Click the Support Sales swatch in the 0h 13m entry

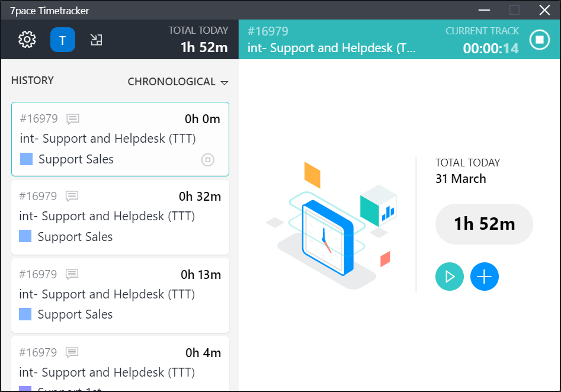[x=25, y=314]
